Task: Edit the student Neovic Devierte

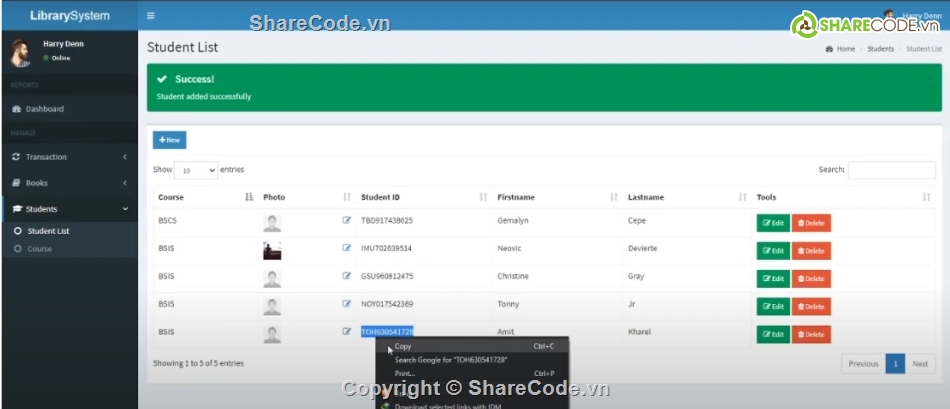Action: [773, 251]
